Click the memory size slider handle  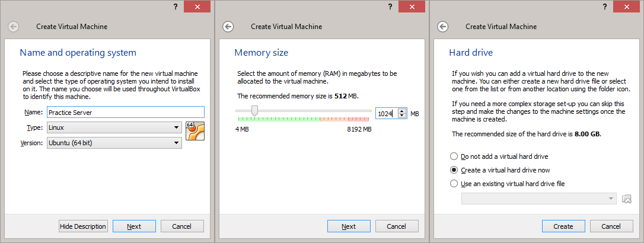click(255, 110)
